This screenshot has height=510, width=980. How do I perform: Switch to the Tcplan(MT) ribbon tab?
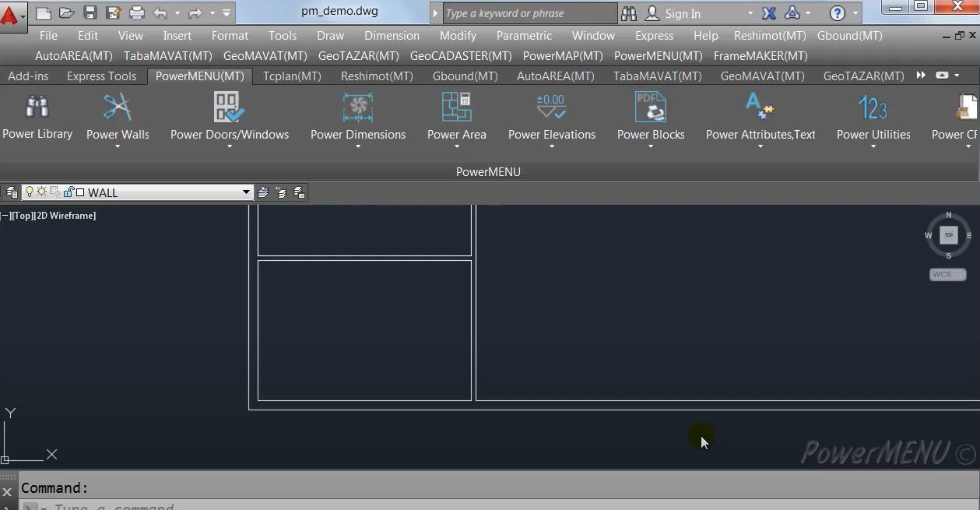(292, 76)
